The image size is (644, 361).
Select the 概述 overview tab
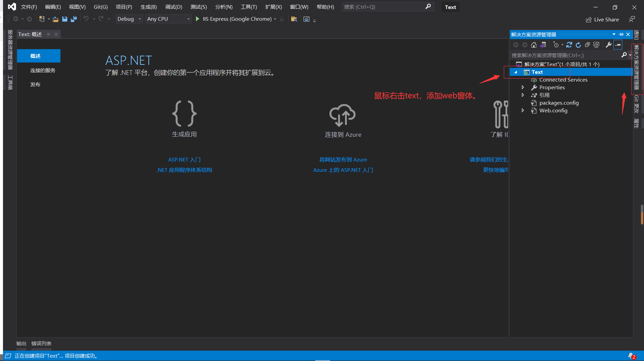[x=39, y=56]
